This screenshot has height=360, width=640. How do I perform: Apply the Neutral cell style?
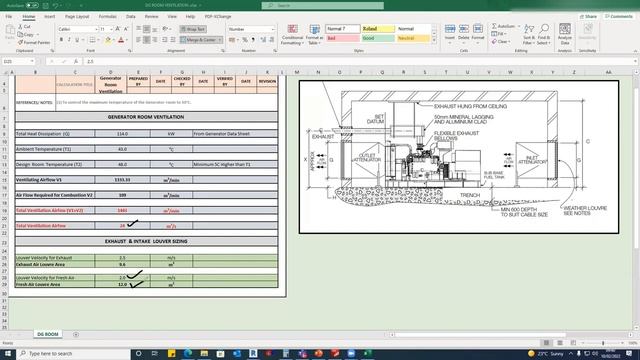pos(413,38)
